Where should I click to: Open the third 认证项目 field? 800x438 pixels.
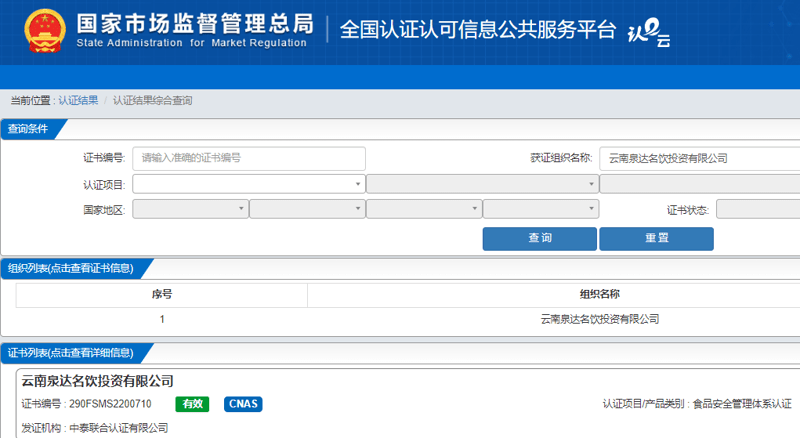[x=699, y=184]
